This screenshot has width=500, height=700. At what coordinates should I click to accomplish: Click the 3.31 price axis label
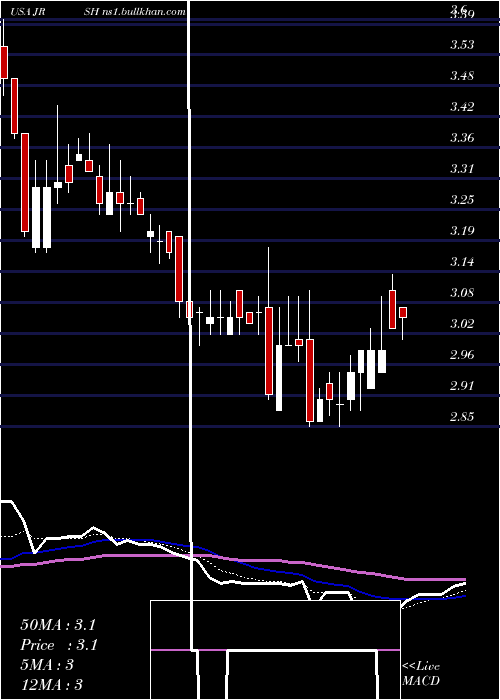point(462,169)
